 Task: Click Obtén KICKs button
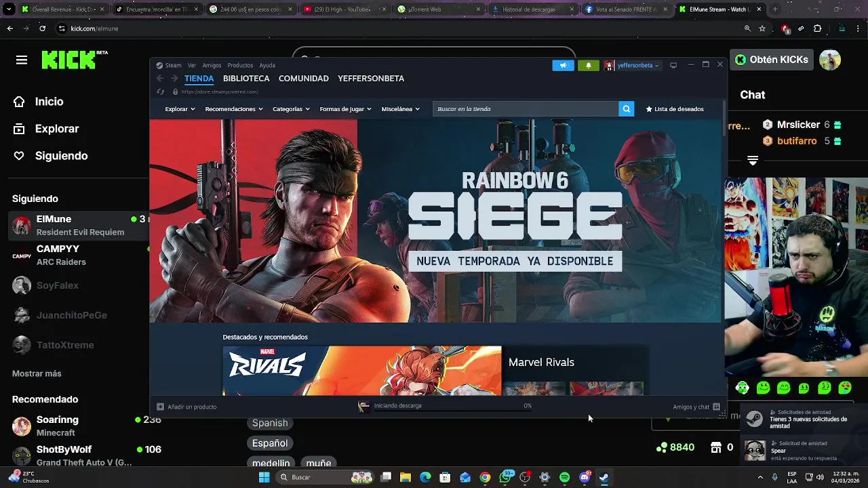tap(771, 60)
